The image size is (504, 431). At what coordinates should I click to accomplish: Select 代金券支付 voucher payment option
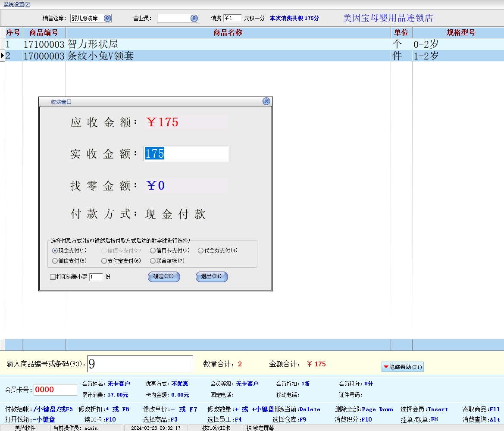[x=200, y=250]
